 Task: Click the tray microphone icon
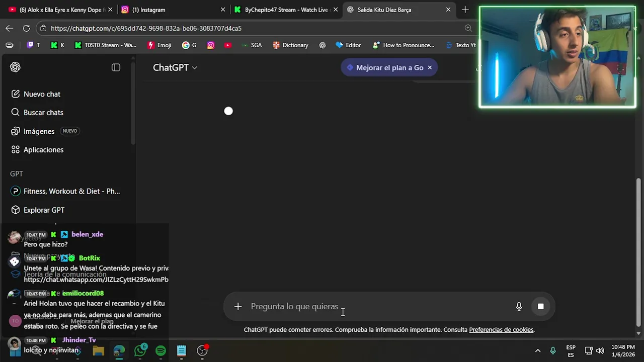coord(553,350)
